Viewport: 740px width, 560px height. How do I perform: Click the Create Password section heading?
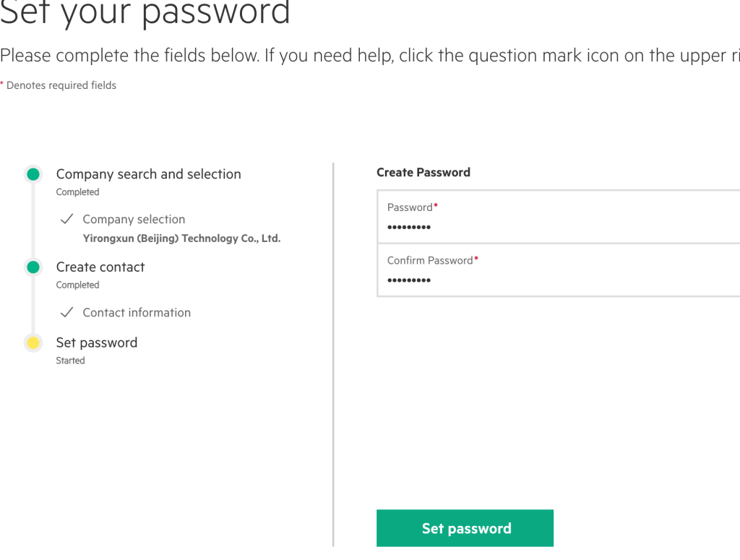[x=423, y=172]
